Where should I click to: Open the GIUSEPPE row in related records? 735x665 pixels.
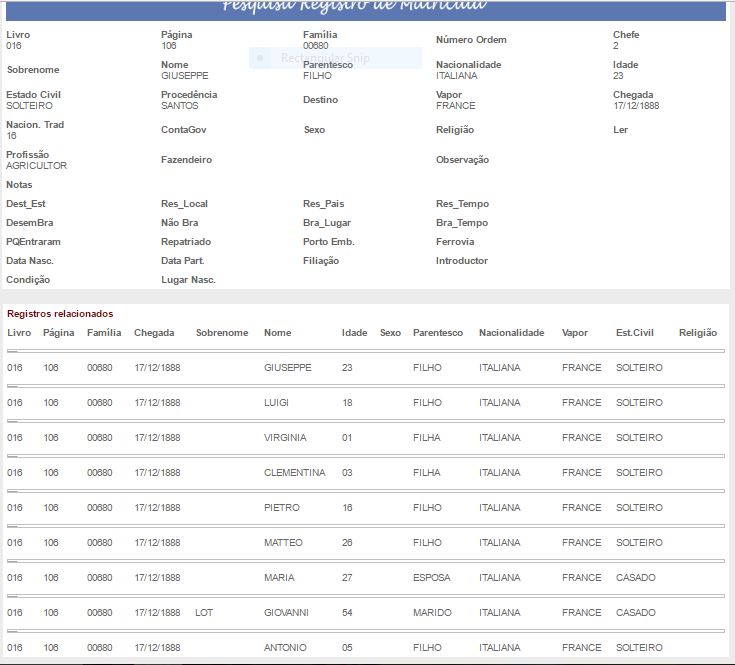pyautogui.click(x=287, y=368)
